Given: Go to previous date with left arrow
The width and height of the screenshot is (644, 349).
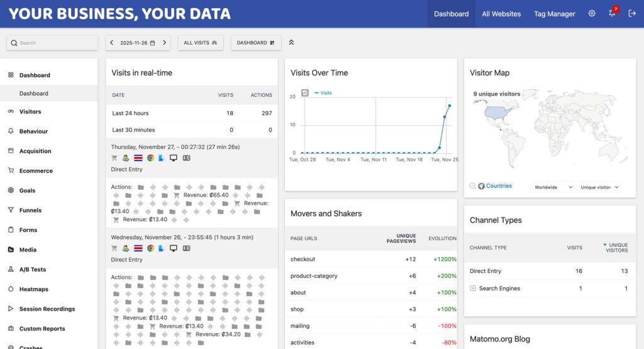Looking at the screenshot, I should (x=112, y=43).
